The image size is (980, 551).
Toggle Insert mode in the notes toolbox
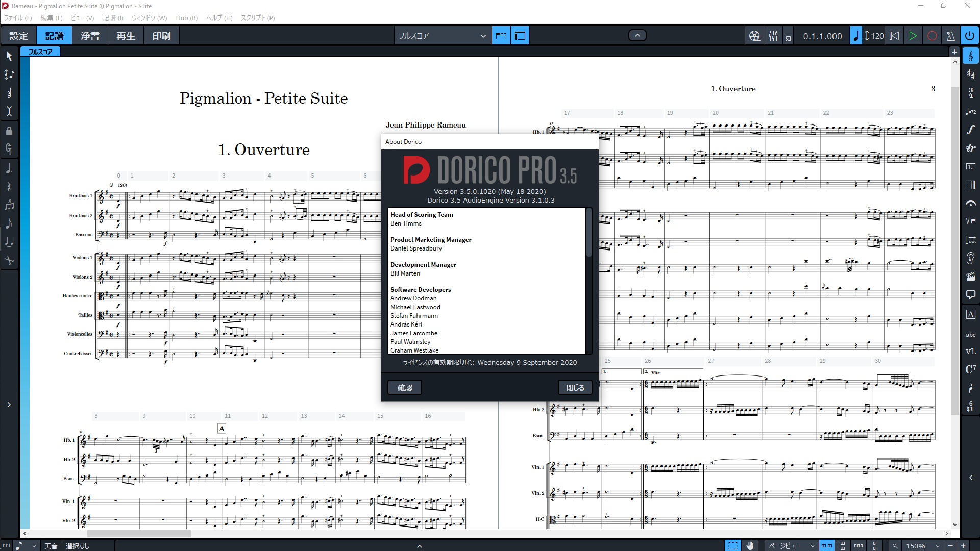[9, 111]
